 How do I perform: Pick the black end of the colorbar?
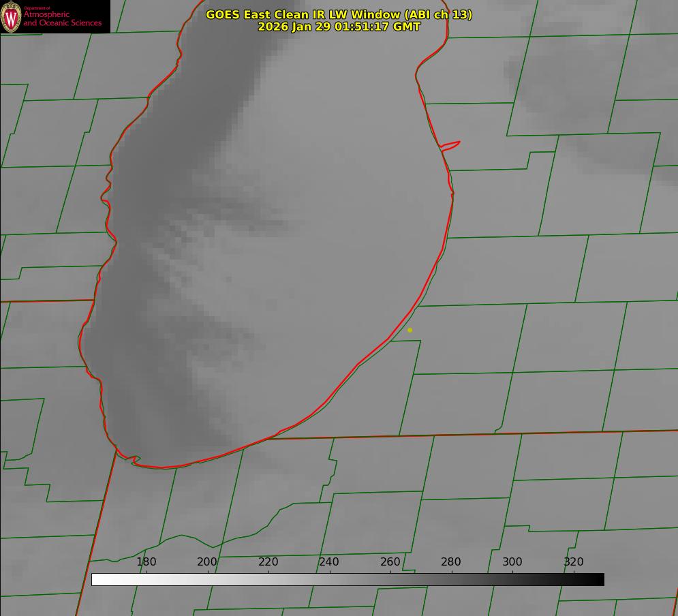pos(598,579)
